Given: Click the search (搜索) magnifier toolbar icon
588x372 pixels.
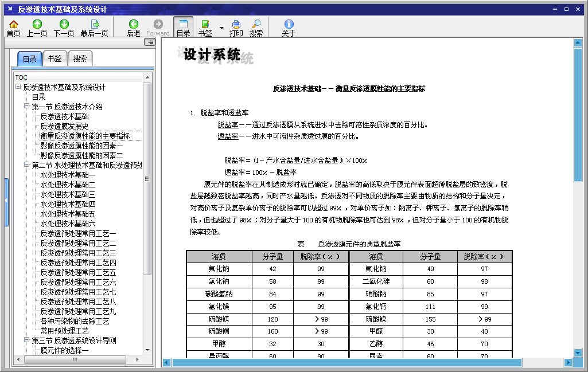Looking at the screenshot, I should pos(256,25).
